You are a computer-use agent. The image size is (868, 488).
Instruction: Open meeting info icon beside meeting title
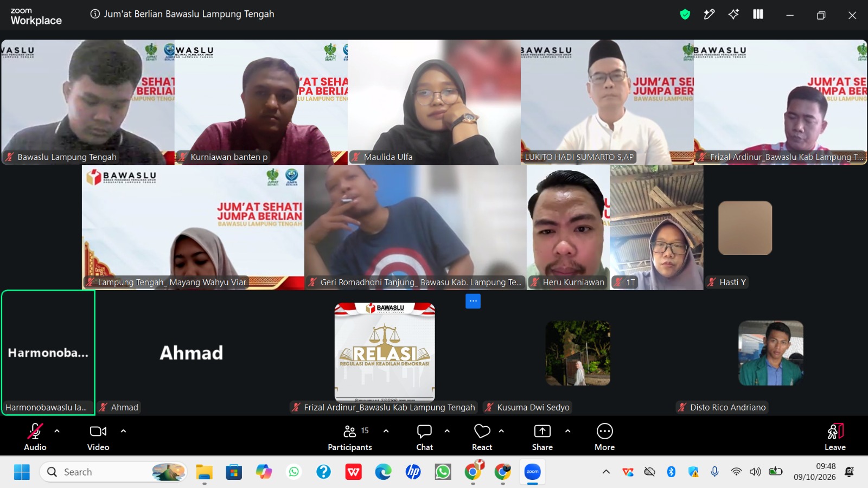pos(95,14)
